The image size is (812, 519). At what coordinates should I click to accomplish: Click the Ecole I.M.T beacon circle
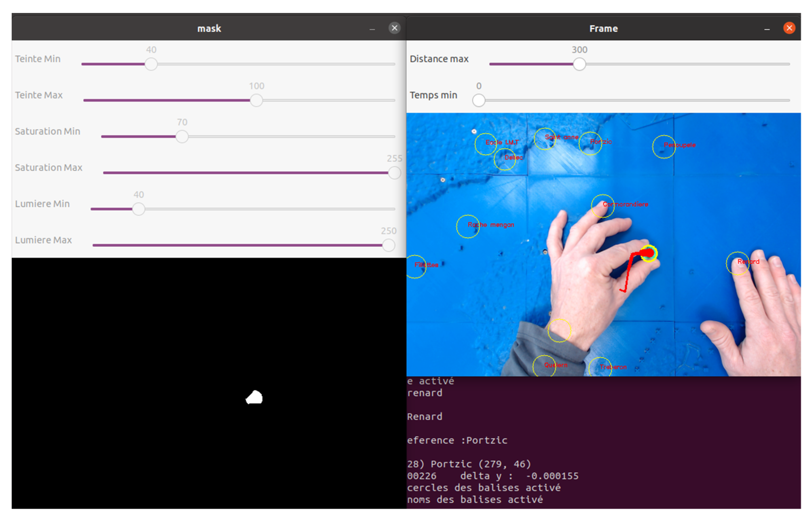[486, 144]
